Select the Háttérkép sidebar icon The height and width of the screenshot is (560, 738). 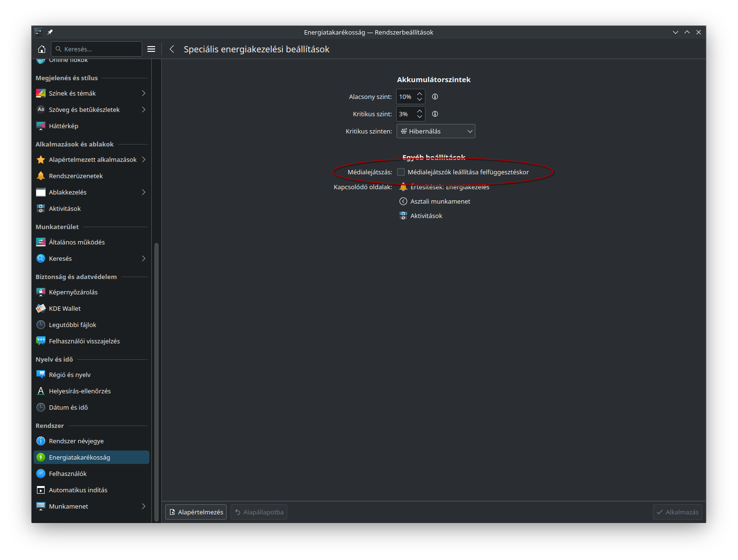41,125
